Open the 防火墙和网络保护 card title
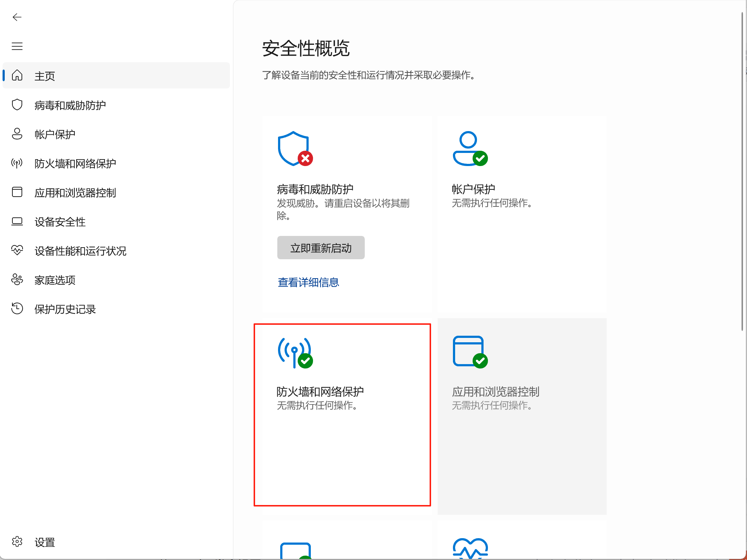The width and height of the screenshot is (747, 560). (x=320, y=391)
